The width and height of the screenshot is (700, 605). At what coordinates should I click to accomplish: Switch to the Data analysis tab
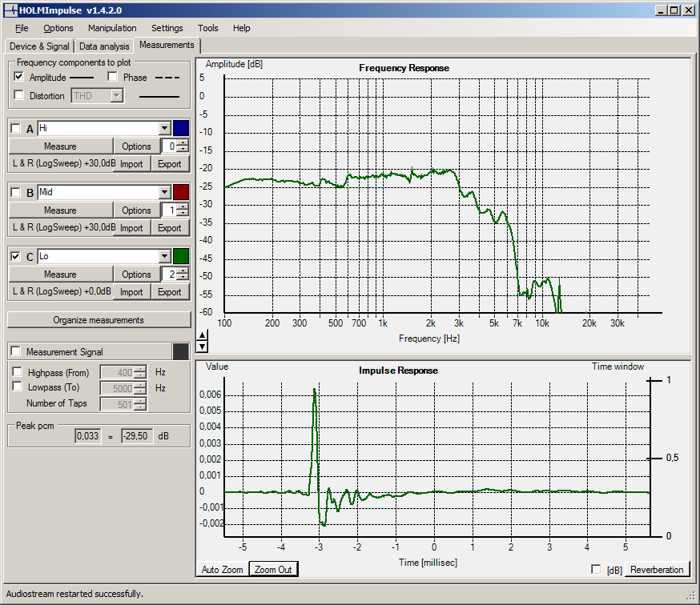click(x=104, y=46)
